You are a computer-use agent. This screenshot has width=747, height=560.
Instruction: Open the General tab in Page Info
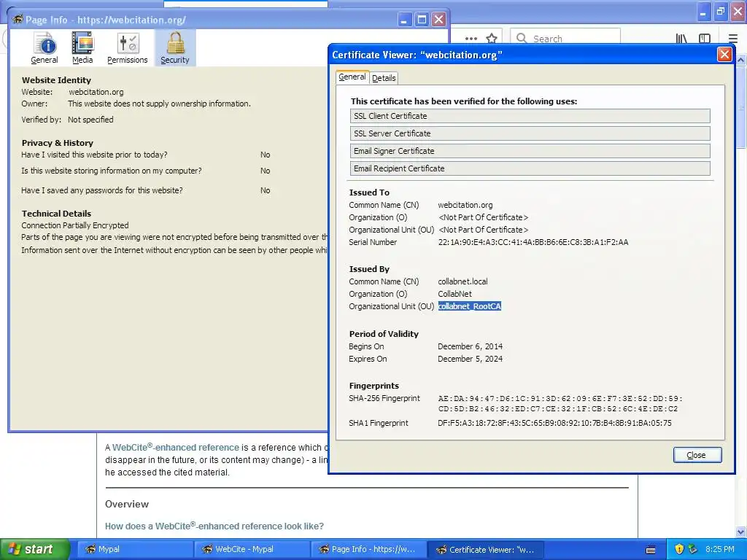tap(44, 47)
